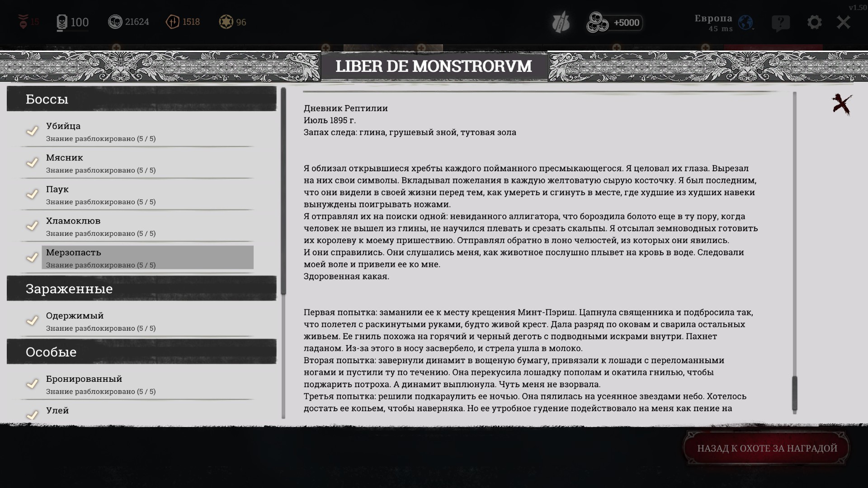Close the book with the red X mark
The height and width of the screenshot is (488, 868).
point(842,104)
